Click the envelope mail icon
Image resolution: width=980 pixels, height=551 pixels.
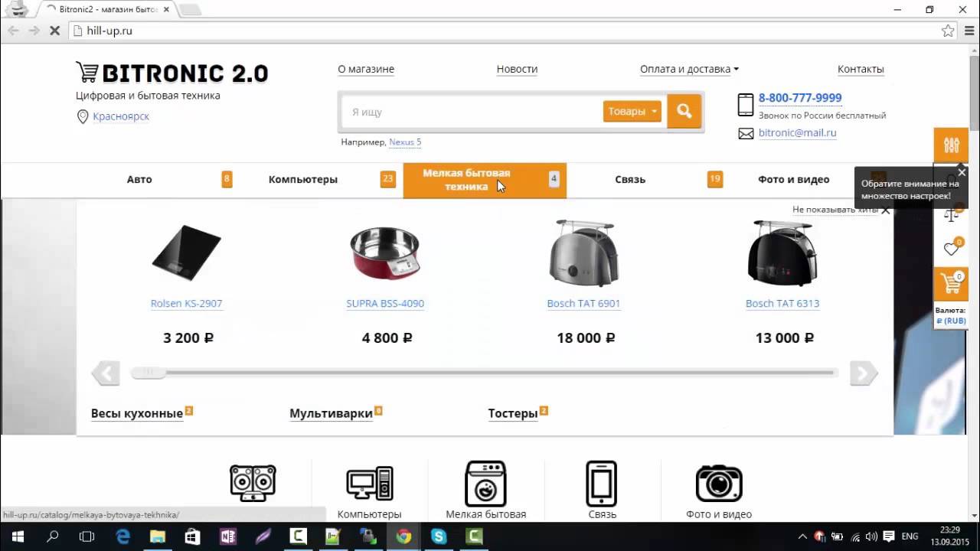pos(746,134)
